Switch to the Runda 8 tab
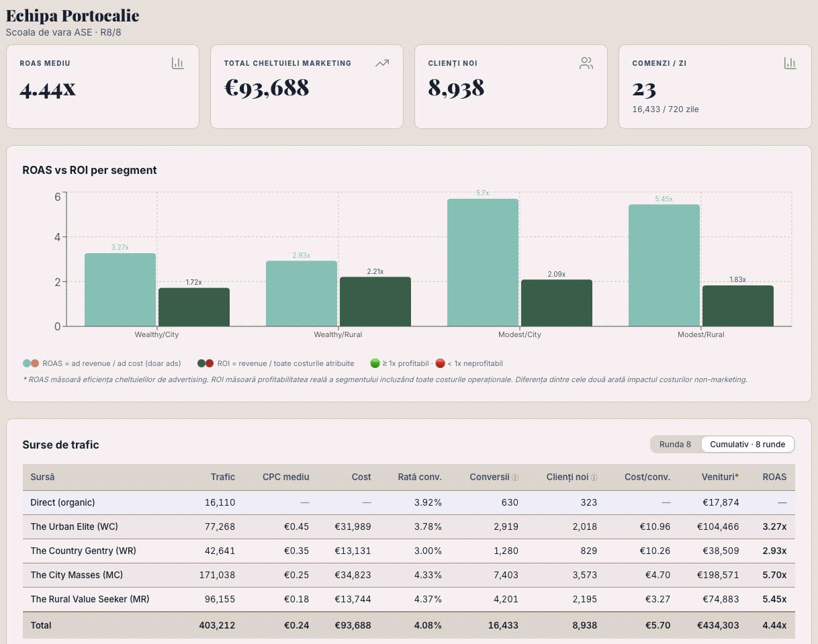Image resolution: width=818 pixels, height=644 pixels. pos(675,445)
